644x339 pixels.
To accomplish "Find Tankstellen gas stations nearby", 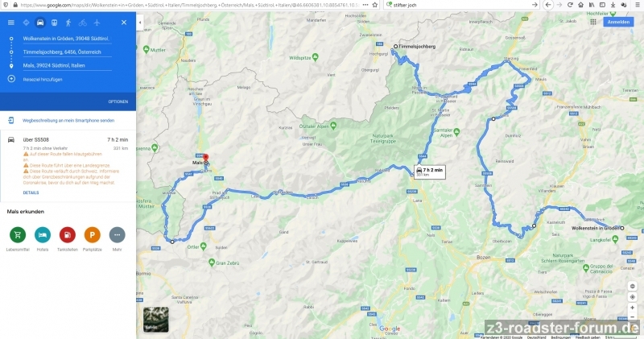I will pyautogui.click(x=68, y=234).
